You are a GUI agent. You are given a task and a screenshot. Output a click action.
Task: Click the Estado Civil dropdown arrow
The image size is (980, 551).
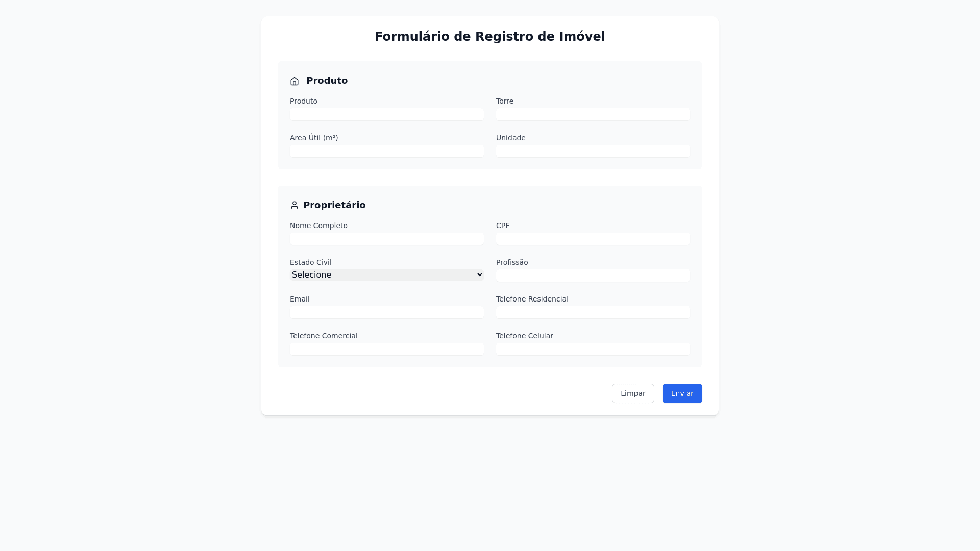(x=479, y=275)
